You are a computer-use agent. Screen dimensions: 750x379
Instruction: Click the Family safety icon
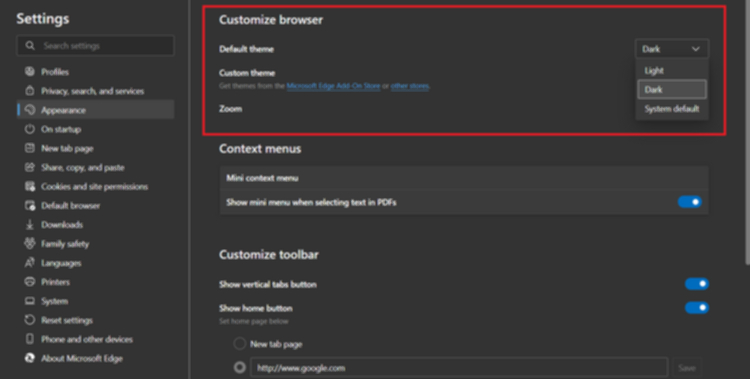point(30,244)
